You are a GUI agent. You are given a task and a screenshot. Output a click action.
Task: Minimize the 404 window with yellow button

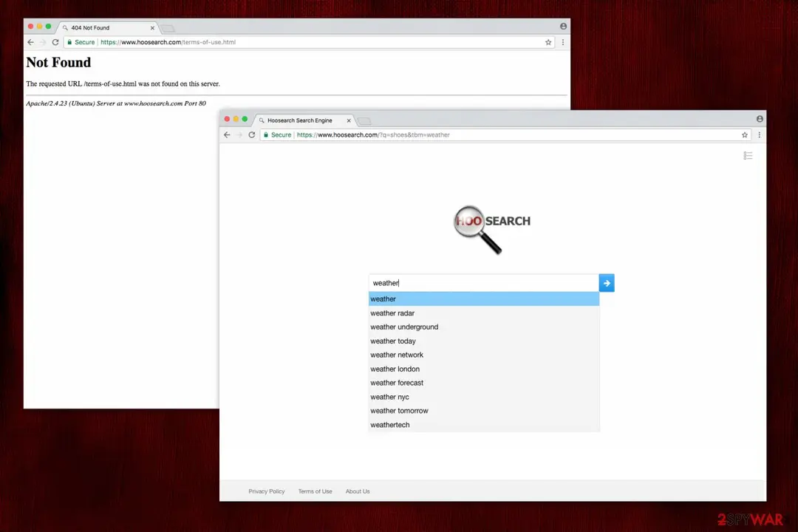pyautogui.click(x=40, y=27)
